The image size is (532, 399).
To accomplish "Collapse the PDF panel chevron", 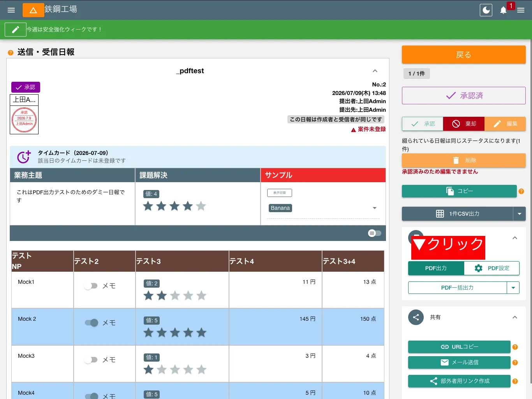I will coord(515,238).
